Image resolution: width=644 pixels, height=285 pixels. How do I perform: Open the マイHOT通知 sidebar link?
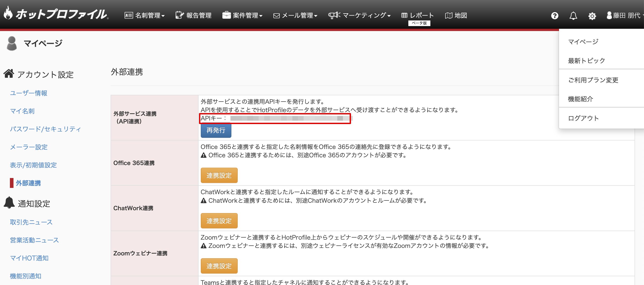(x=29, y=258)
